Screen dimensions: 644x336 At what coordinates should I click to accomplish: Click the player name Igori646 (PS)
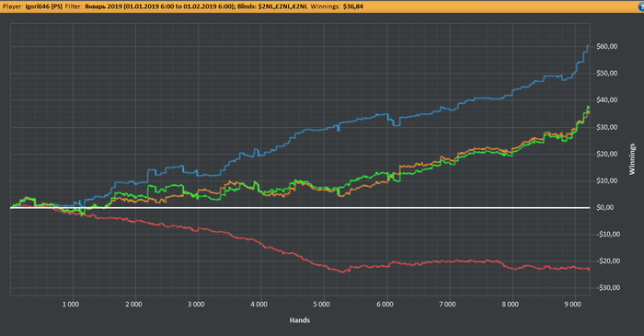(43, 6)
